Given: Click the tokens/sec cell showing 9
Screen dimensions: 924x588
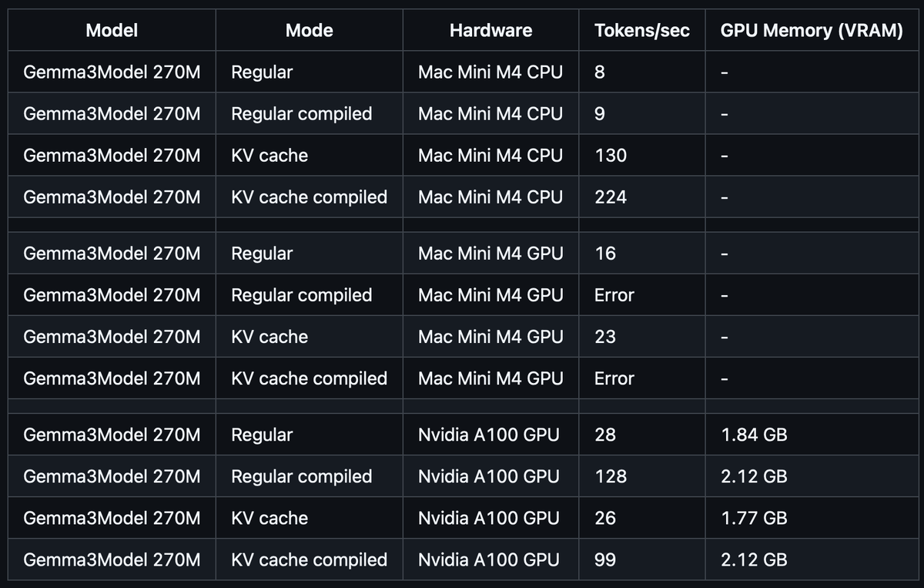Looking at the screenshot, I should [x=600, y=114].
